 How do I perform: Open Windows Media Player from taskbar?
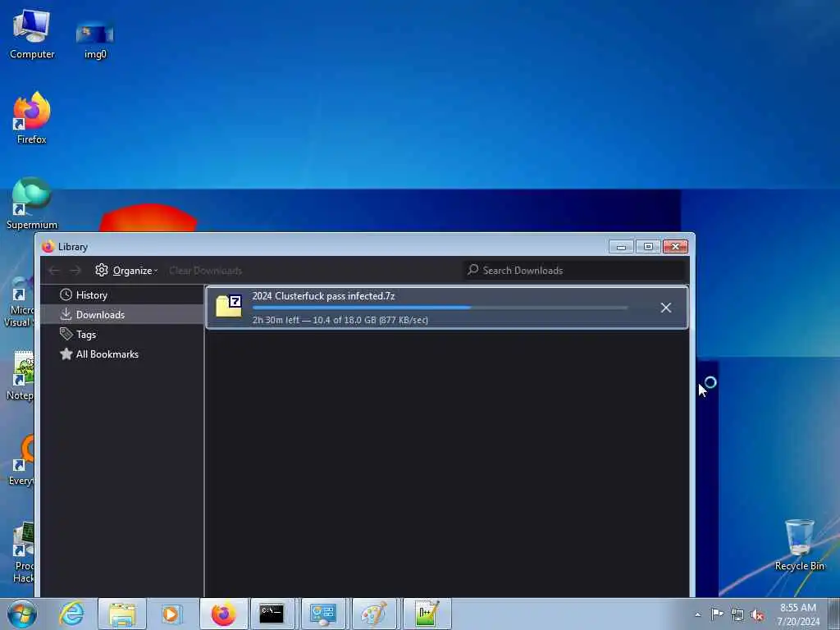[x=172, y=614]
